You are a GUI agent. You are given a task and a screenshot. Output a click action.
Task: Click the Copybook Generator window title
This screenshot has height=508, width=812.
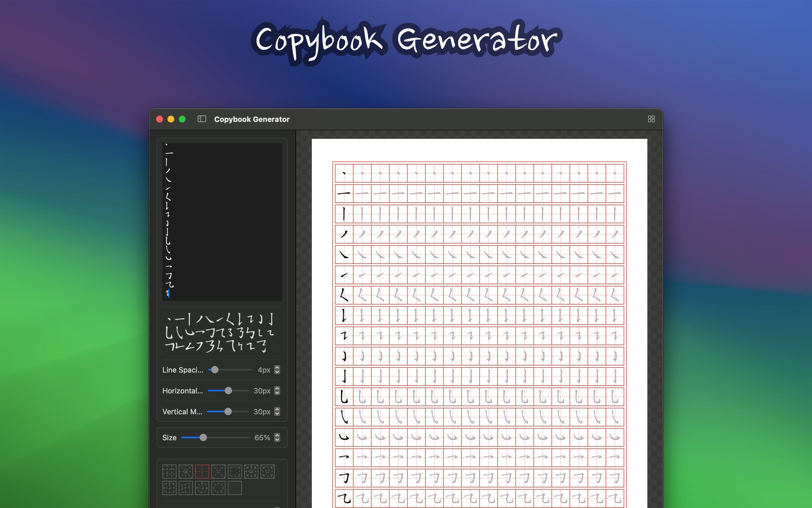pyautogui.click(x=252, y=119)
